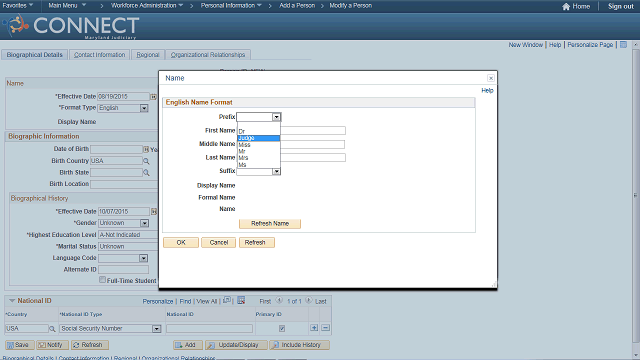The width and height of the screenshot is (640, 360).
Task: Click the National ID zoom grid icon
Action: 227,300
